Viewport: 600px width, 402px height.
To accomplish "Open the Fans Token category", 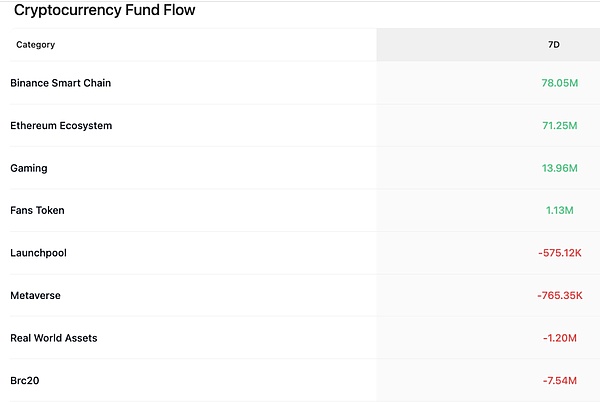I will [x=37, y=211].
